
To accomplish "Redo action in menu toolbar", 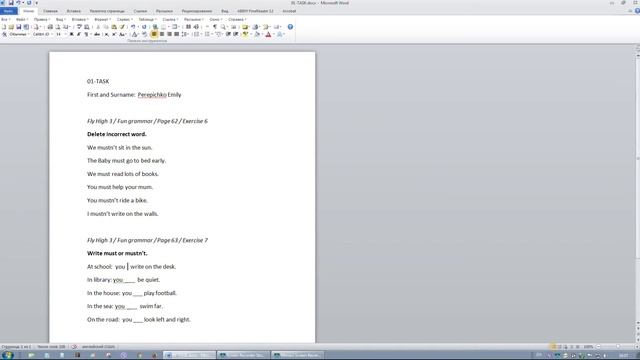I will click(x=144, y=27).
